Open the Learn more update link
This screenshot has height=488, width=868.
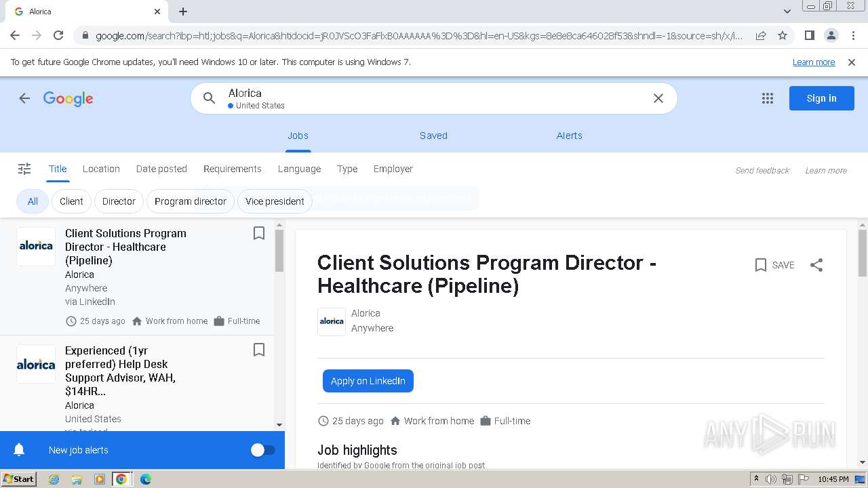(814, 62)
